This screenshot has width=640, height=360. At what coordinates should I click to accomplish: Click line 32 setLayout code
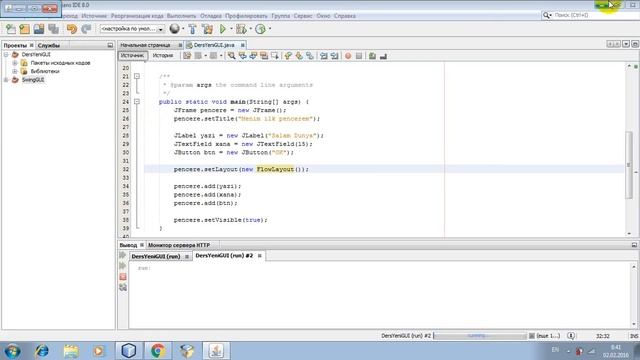click(241, 169)
